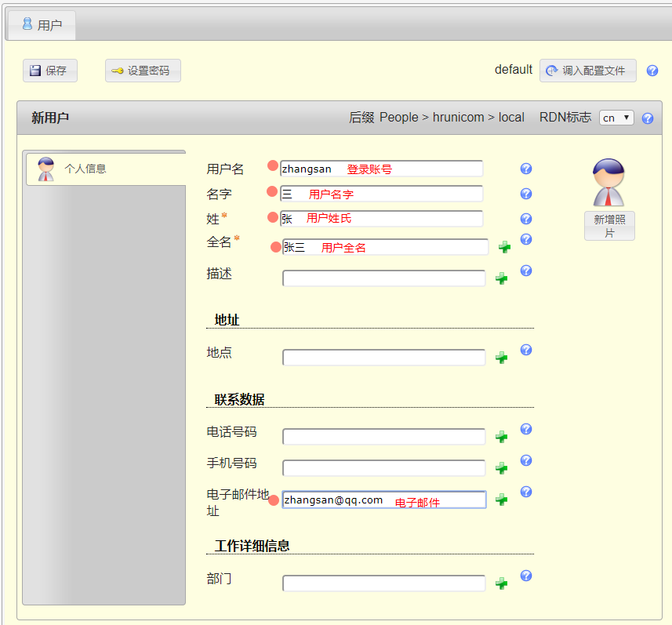Add another 部门 entry with green plus
Viewport: 672px width, 625px height.
pos(502,583)
